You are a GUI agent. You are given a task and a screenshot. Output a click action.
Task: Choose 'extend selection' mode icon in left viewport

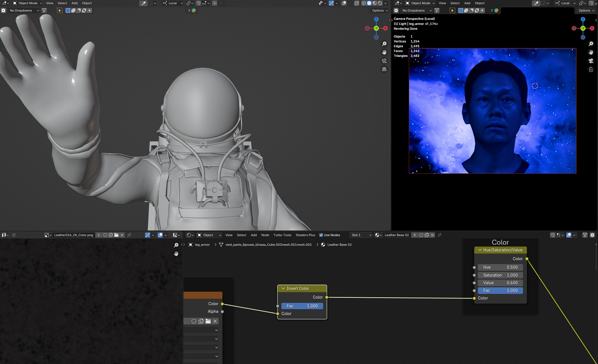pyautogui.click(x=73, y=10)
